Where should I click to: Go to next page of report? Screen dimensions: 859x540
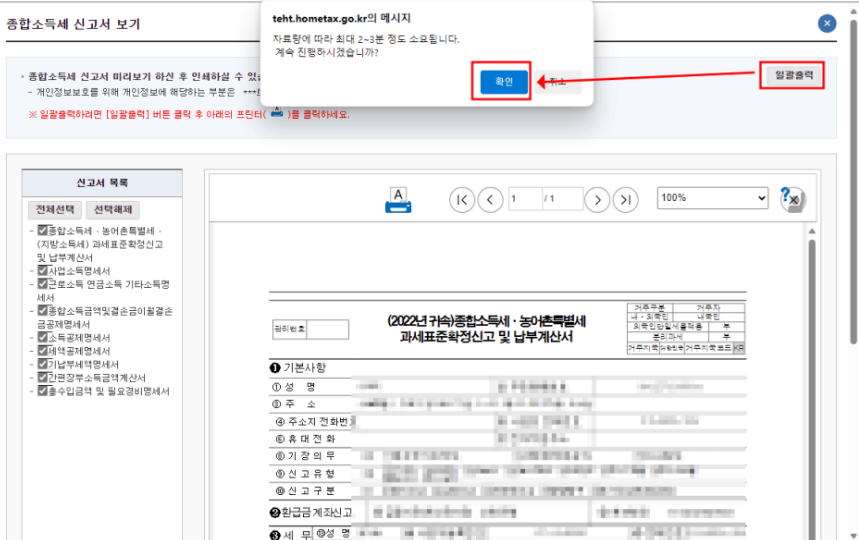click(597, 200)
